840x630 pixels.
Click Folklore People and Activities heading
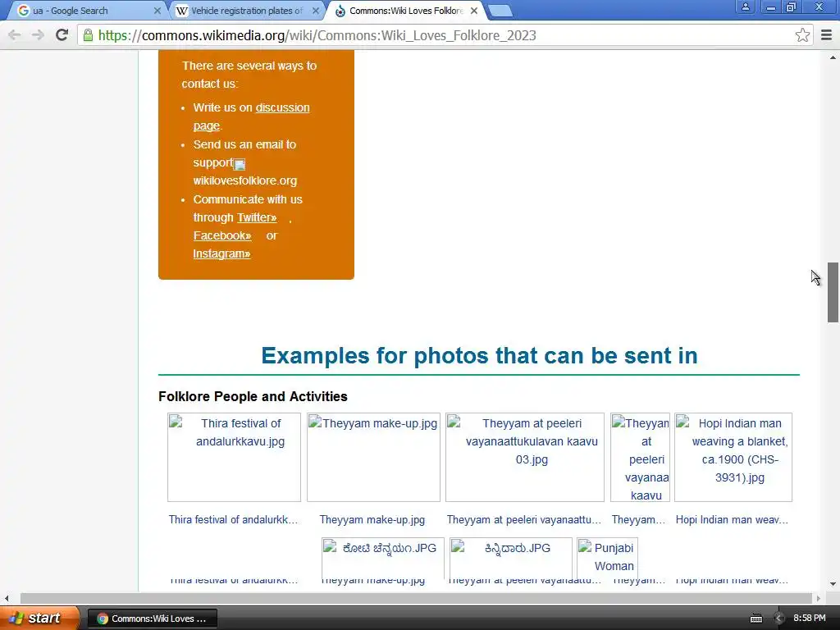coord(253,396)
